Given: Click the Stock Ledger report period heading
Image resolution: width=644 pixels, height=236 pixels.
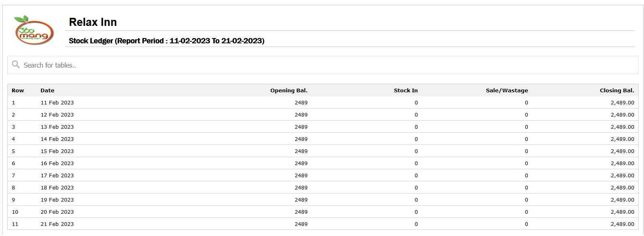Looking at the screenshot, I should tap(167, 40).
